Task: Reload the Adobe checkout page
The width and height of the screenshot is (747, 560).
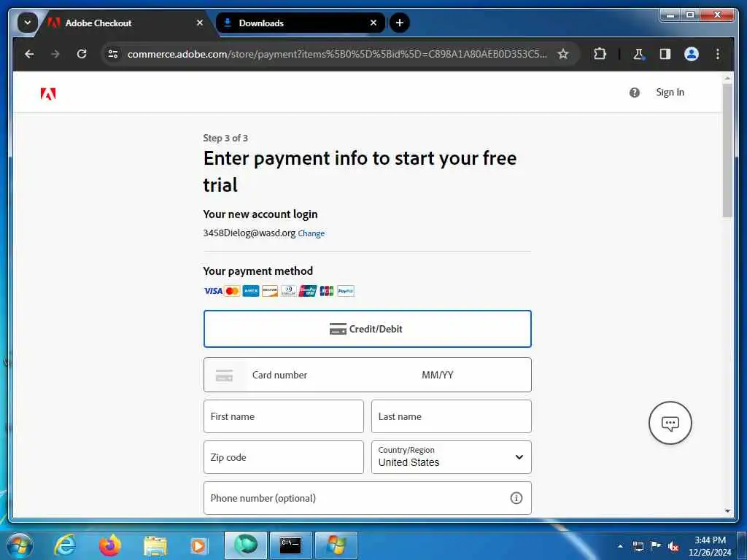Action: click(x=82, y=54)
